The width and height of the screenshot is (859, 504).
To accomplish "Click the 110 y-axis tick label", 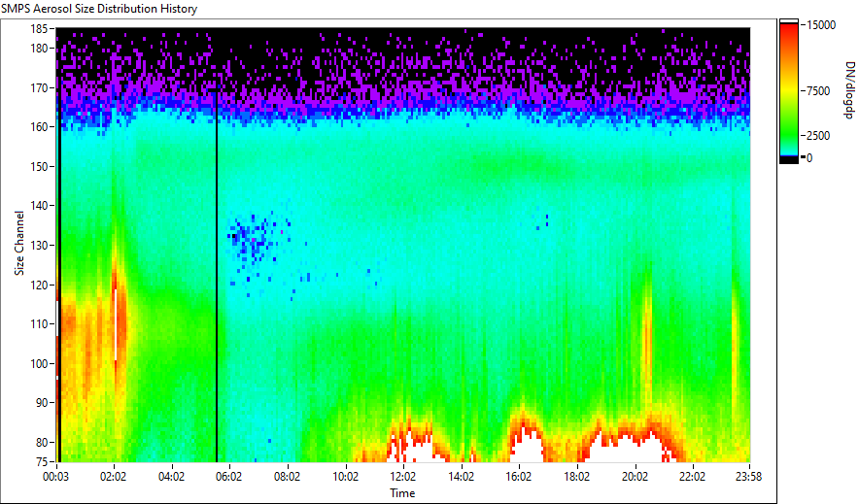I will tap(38, 324).
